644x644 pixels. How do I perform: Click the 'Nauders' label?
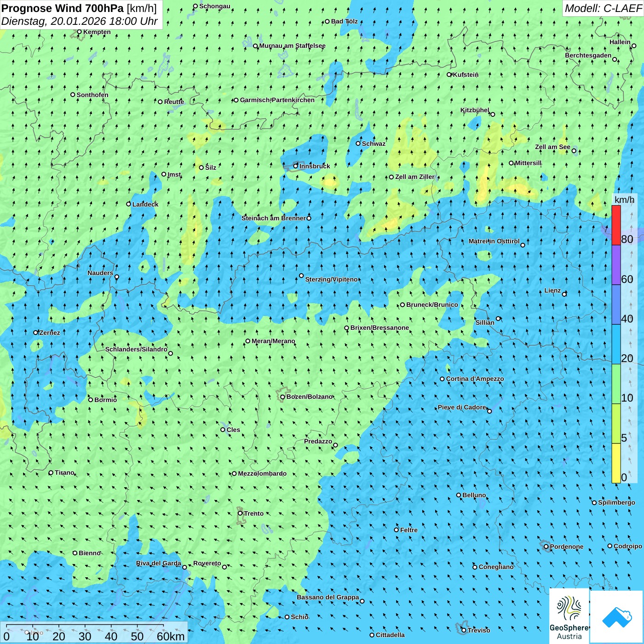(100, 273)
